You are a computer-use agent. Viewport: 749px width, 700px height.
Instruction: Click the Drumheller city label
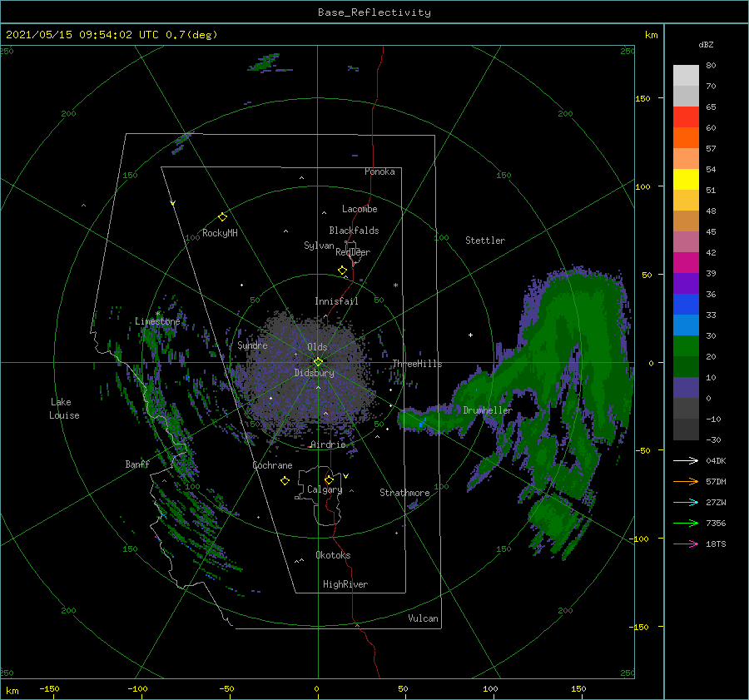click(488, 410)
